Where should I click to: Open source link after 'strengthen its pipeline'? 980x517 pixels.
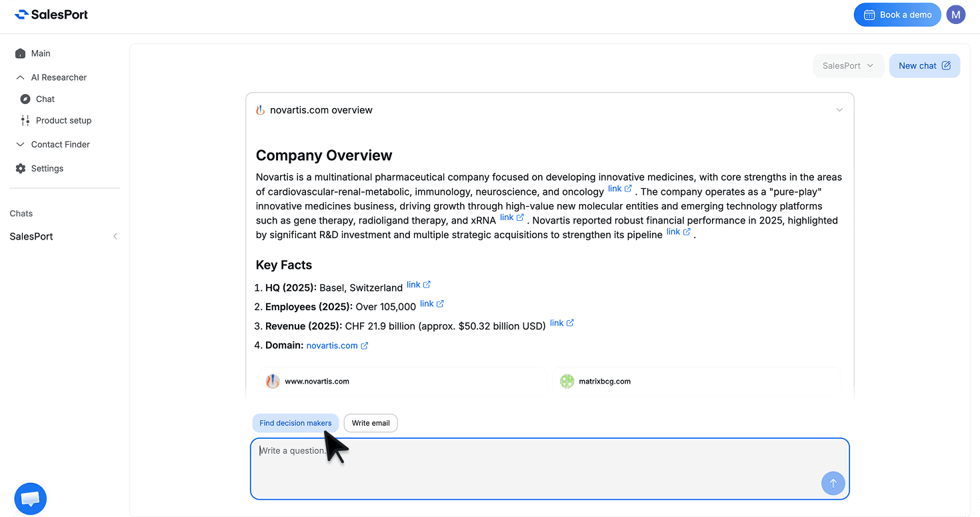[x=679, y=231]
